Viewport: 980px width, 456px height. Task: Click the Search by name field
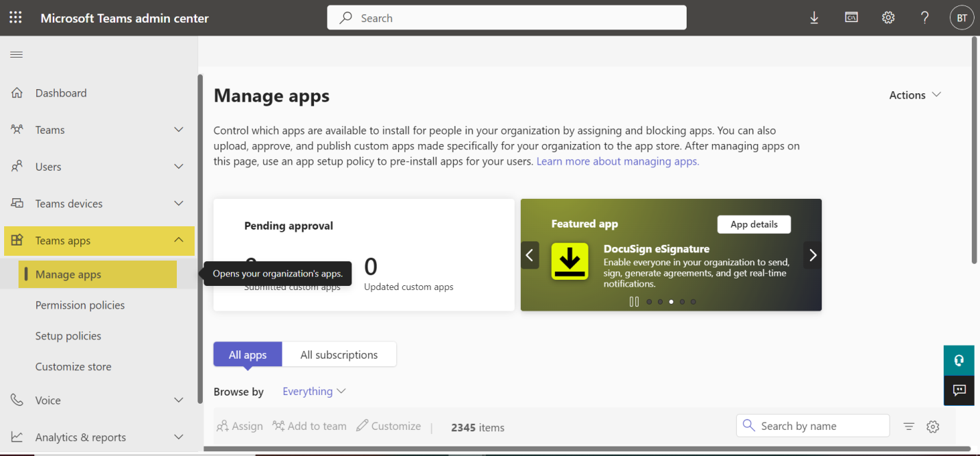point(813,426)
